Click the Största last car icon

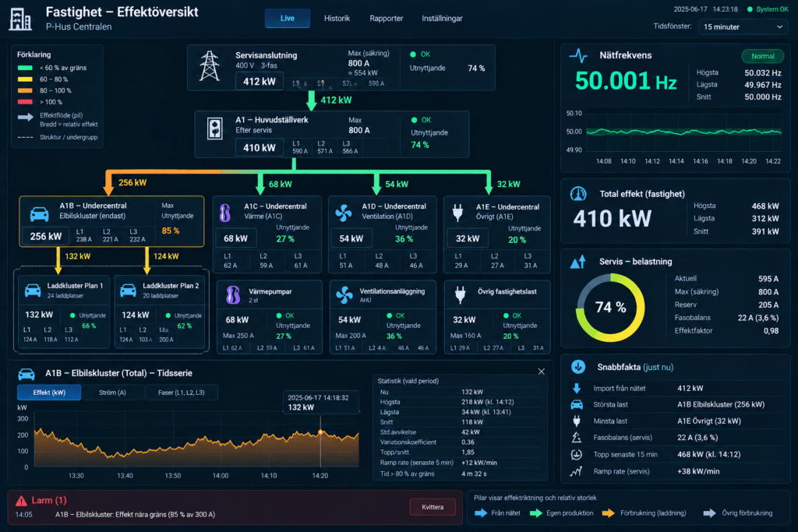577,405
